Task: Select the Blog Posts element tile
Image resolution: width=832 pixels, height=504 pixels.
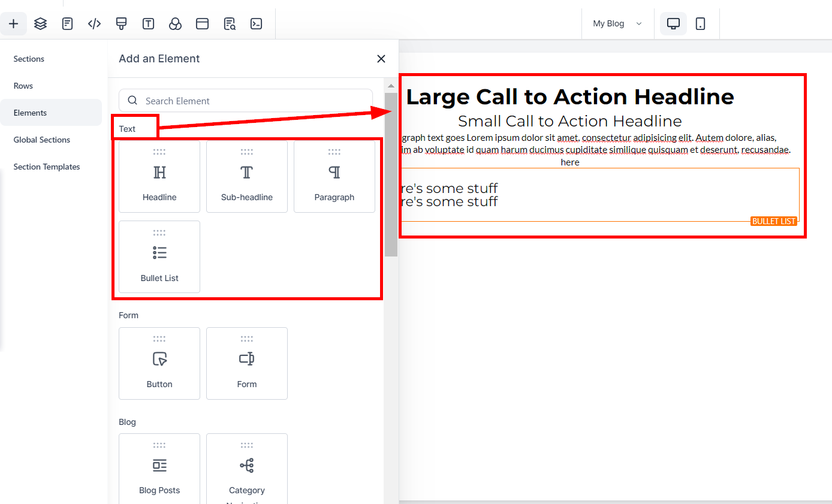Action: coord(159,469)
